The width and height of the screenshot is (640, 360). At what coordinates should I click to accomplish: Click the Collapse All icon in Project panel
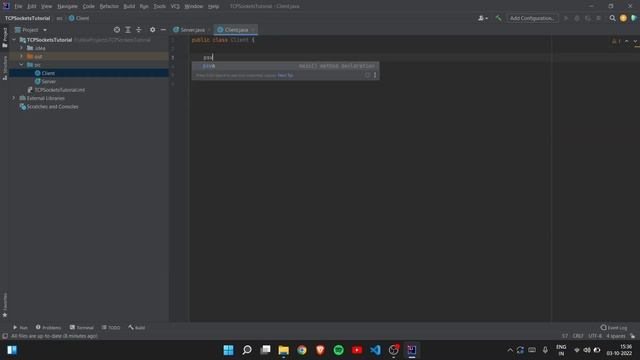(139, 30)
